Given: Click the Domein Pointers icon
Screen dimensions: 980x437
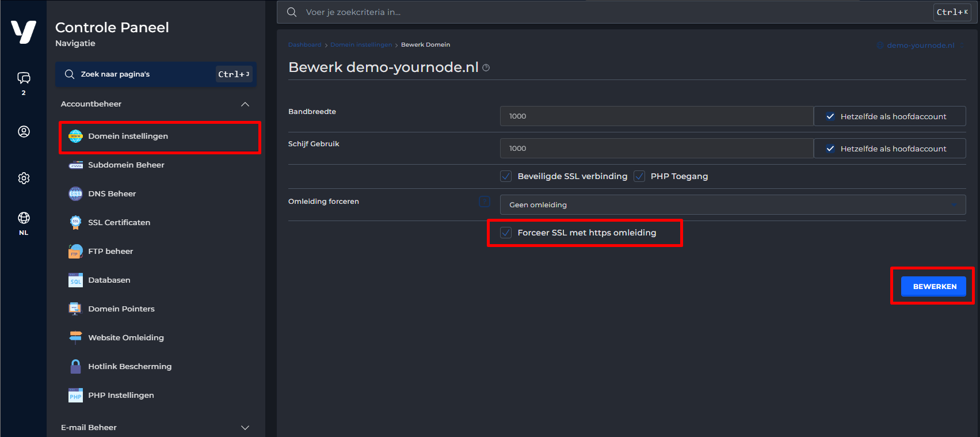Looking at the screenshot, I should click(x=75, y=309).
